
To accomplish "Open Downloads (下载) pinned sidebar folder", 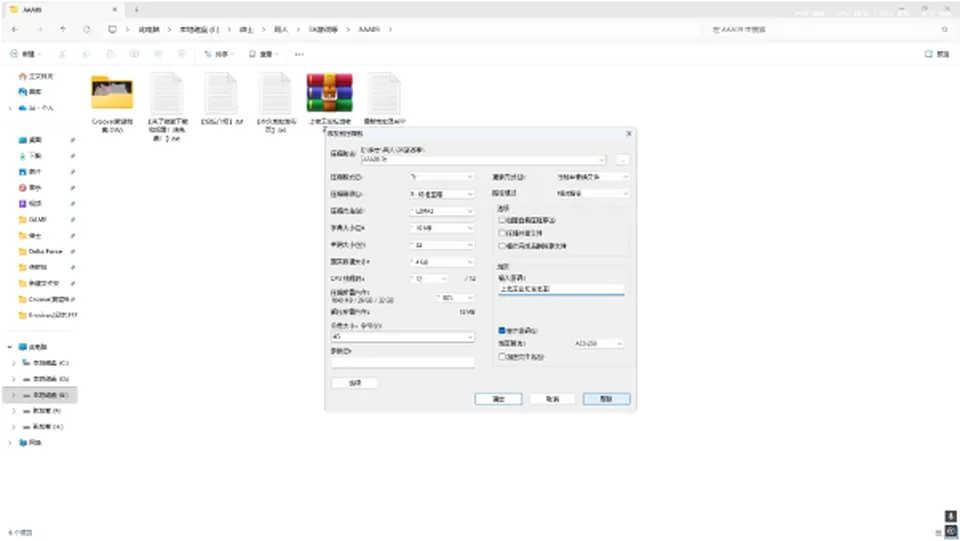I will [x=31, y=155].
